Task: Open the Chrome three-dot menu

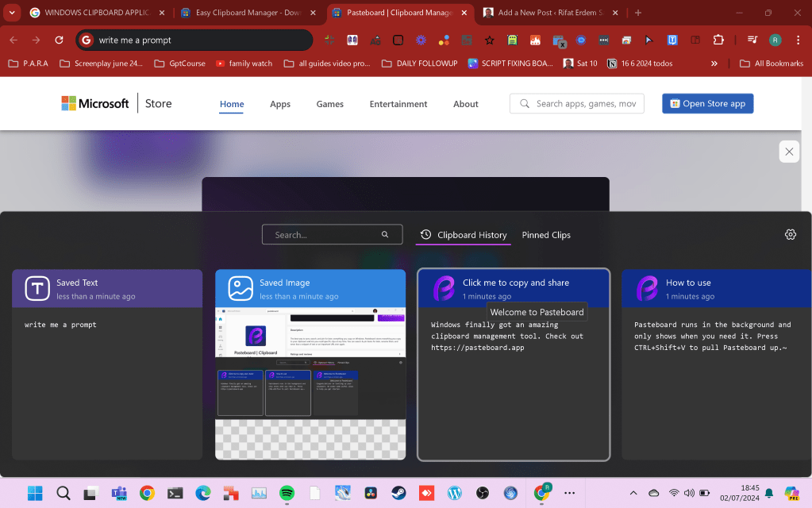Action: pyautogui.click(x=798, y=40)
